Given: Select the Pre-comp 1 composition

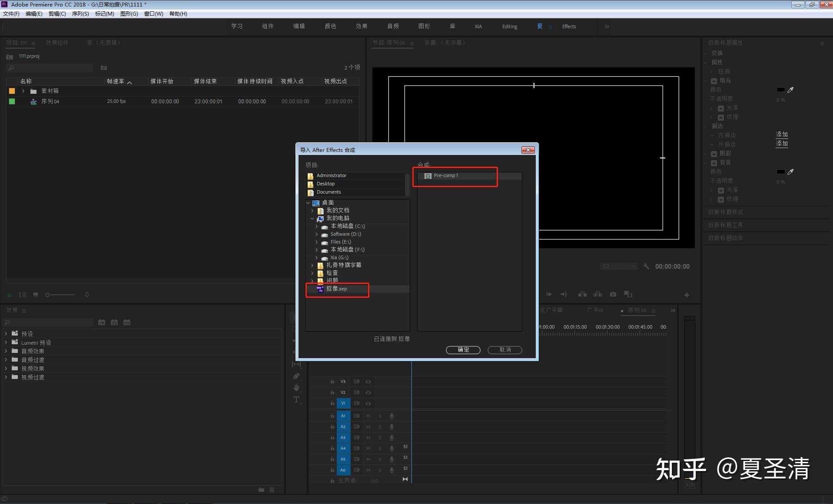Looking at the screenshot, I should point(470,176).
